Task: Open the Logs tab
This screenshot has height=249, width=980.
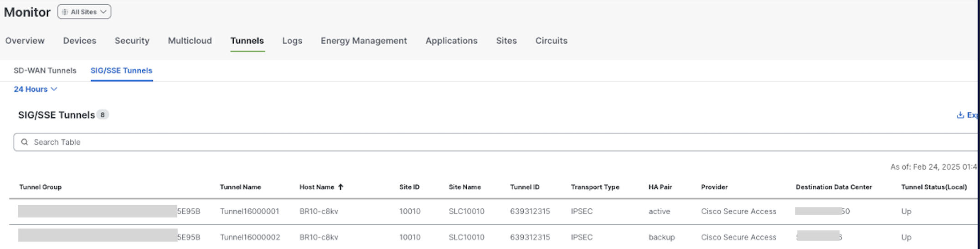Action: (292, 41)
